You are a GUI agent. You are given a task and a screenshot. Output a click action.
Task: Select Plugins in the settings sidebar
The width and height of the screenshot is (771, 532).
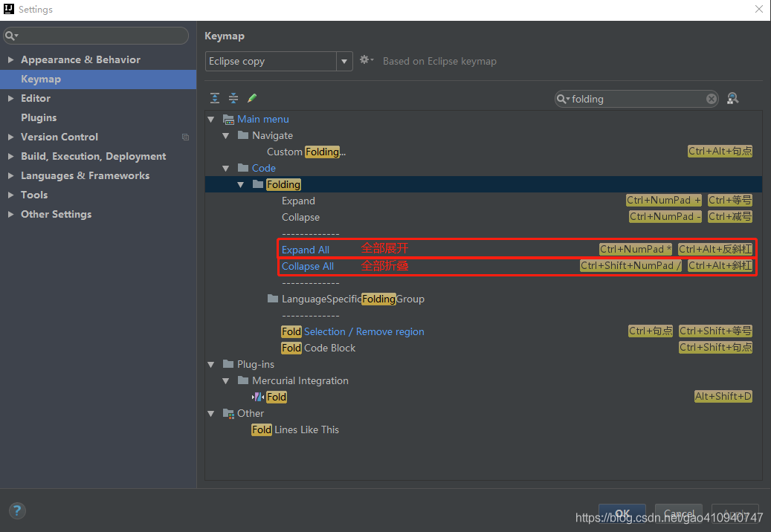pyautogui.click(x=39, y=118)
